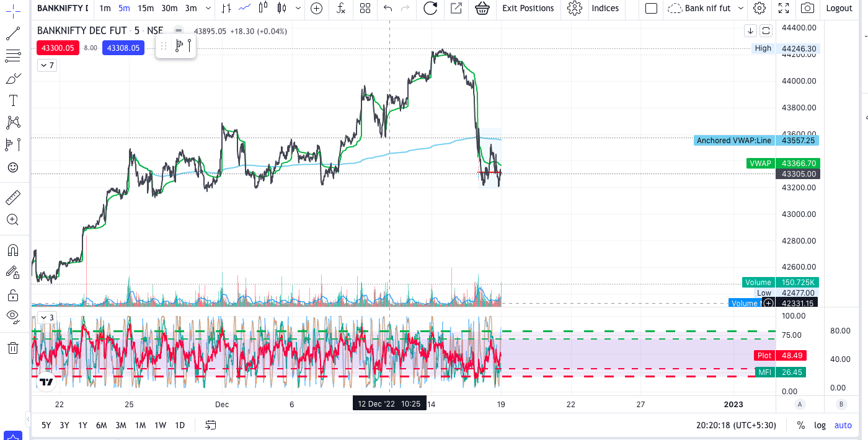Open the horizontal lines Fibonacci tool
Image resolution: width=868 pixels, height=440 pixels.
point(13,56)
